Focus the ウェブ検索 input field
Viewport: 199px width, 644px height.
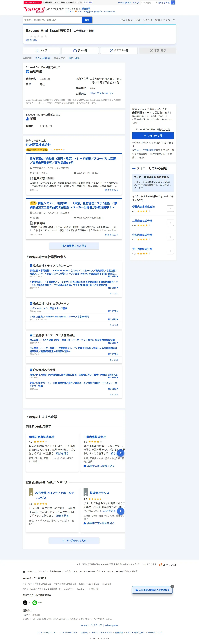point(148,2)
